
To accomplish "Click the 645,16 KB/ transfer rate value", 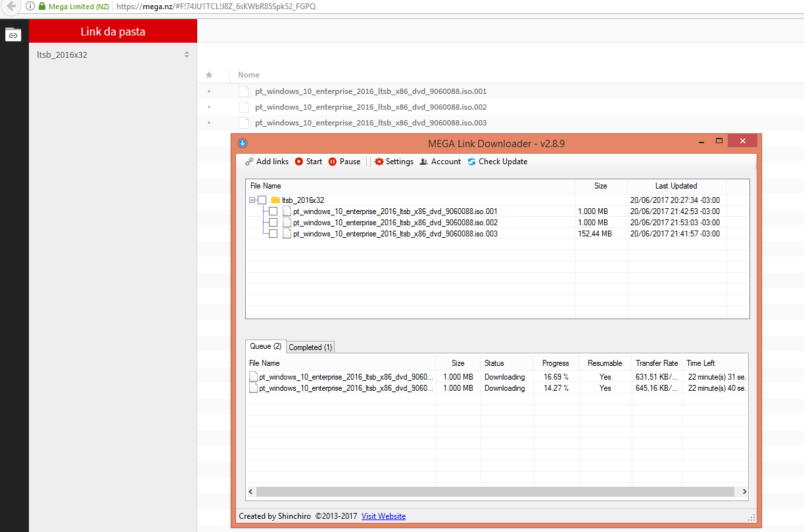I will [657, 388].
